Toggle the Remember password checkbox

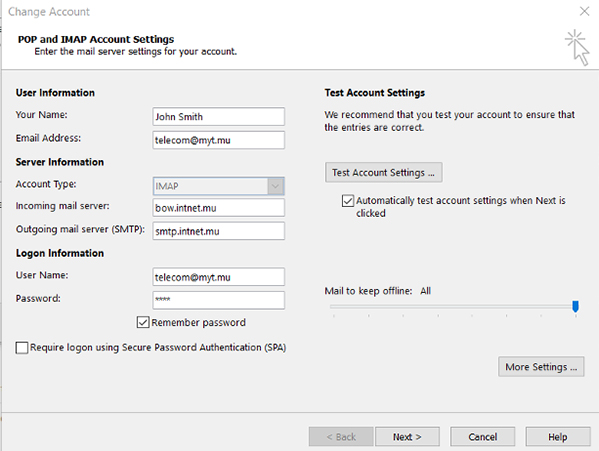point(142,322)
